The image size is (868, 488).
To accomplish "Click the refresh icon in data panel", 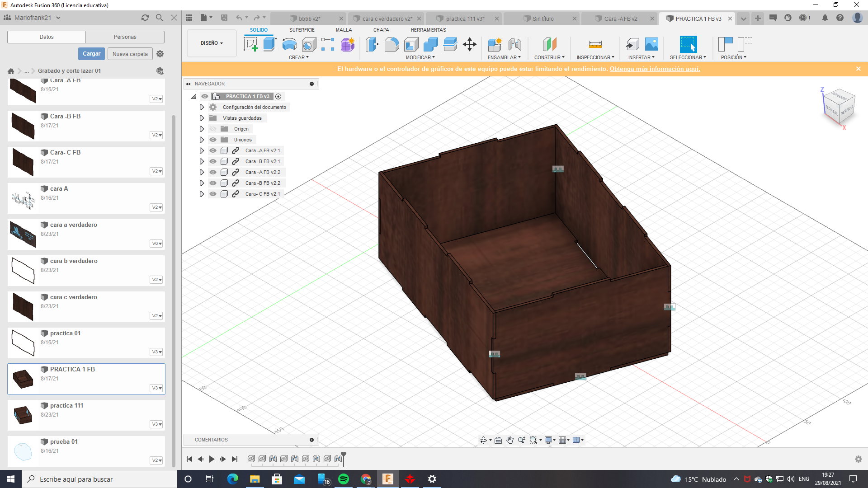I will [x=145, y=18].
